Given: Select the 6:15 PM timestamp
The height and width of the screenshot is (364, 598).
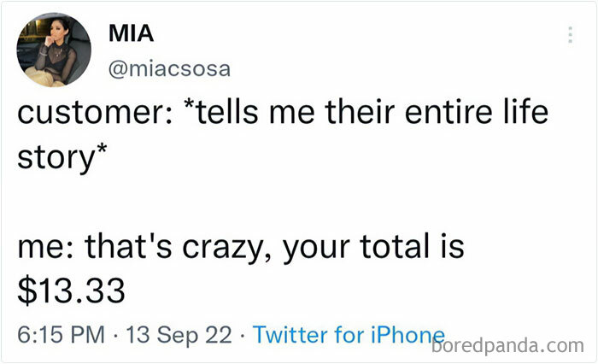Looking at the screenshot, I should (61, 335).
